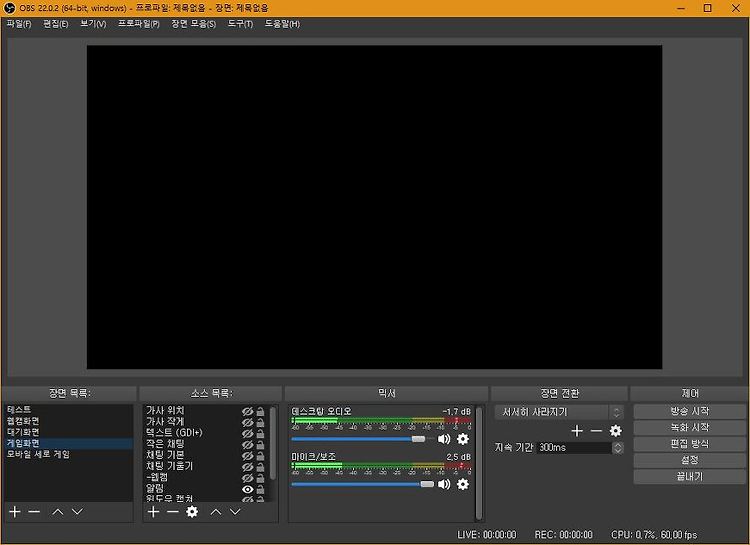Toggle the lock on the 알림 source

[260, 489]
